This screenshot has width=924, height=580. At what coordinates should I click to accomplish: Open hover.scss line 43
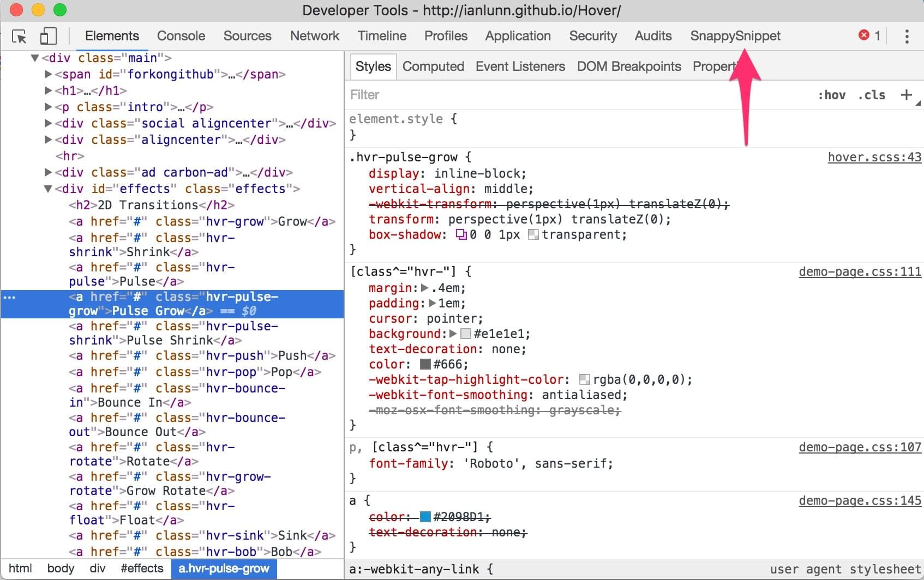pos(874,157)
